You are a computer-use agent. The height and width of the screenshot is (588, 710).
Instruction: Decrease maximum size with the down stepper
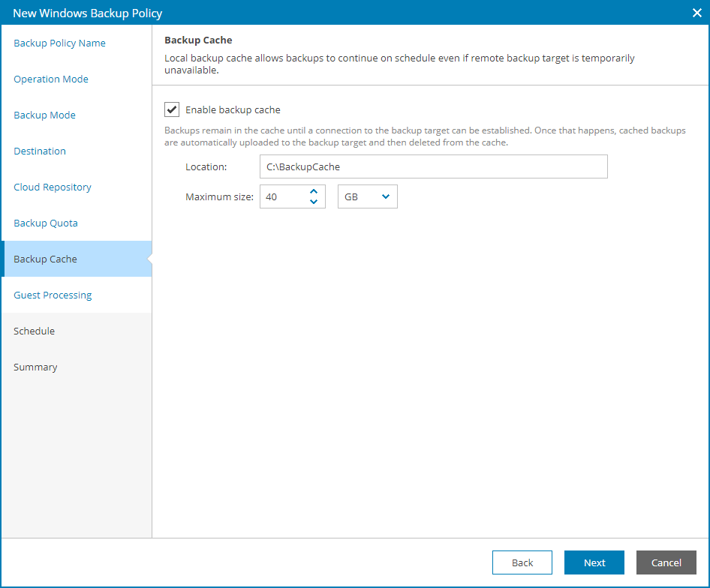coord(314,201)
